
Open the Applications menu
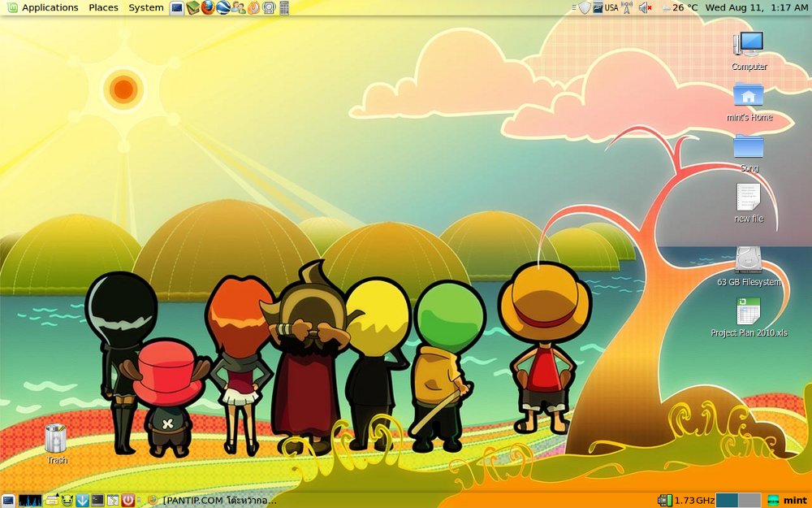coord(50,8)
